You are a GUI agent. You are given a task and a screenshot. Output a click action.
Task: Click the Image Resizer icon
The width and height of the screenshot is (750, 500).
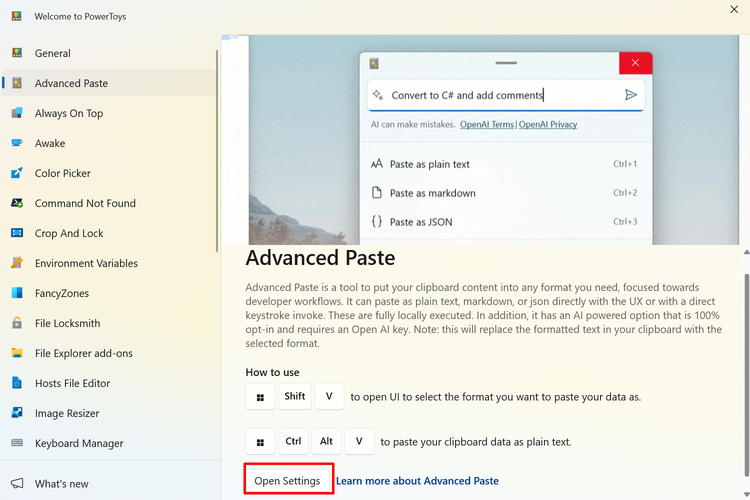pos(17,412)
